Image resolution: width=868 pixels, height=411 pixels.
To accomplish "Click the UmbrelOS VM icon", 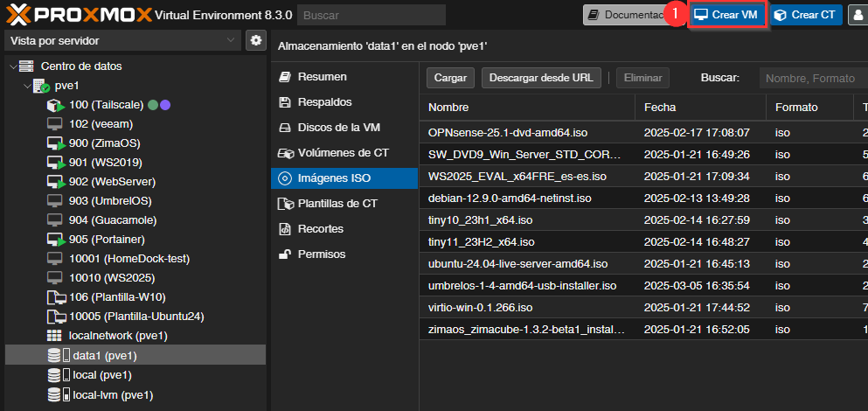I will click(x=55, y=201).
